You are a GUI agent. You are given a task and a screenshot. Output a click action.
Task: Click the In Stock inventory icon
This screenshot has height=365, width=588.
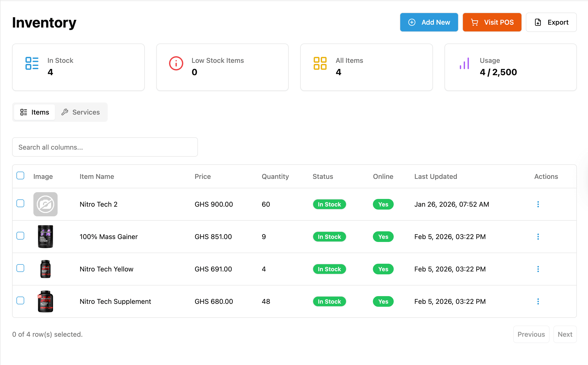(32, 63)
